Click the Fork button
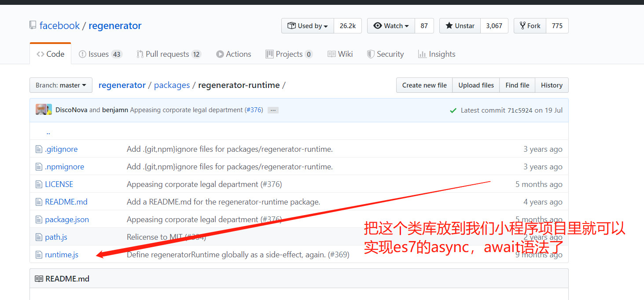The image size is (644, 300). [530, 26]
